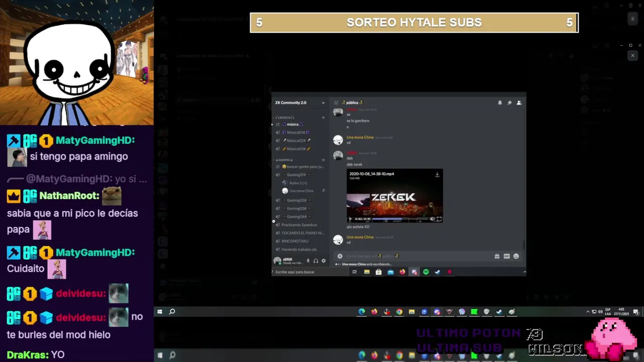Screen dimensions: 644x362
Task: Switch to Discord on main taskbar
Action: (437, 312)
